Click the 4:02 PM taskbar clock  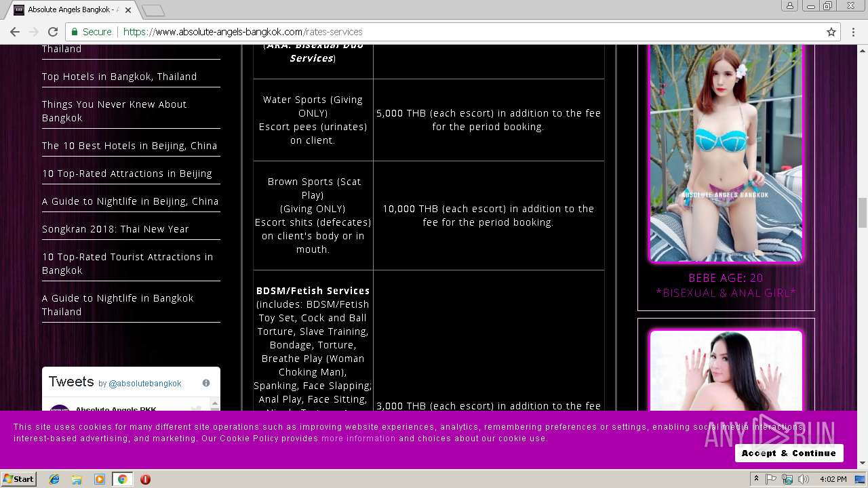point(833,479)
